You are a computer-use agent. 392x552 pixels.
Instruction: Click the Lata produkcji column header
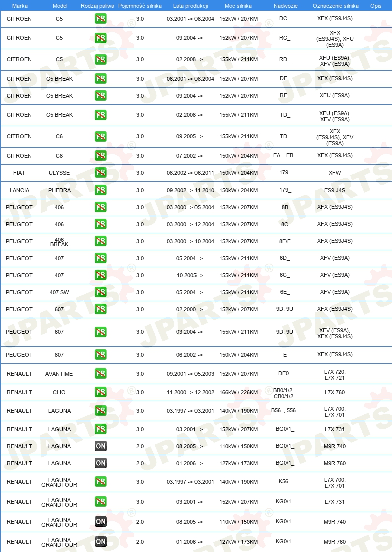click(190, 6)
